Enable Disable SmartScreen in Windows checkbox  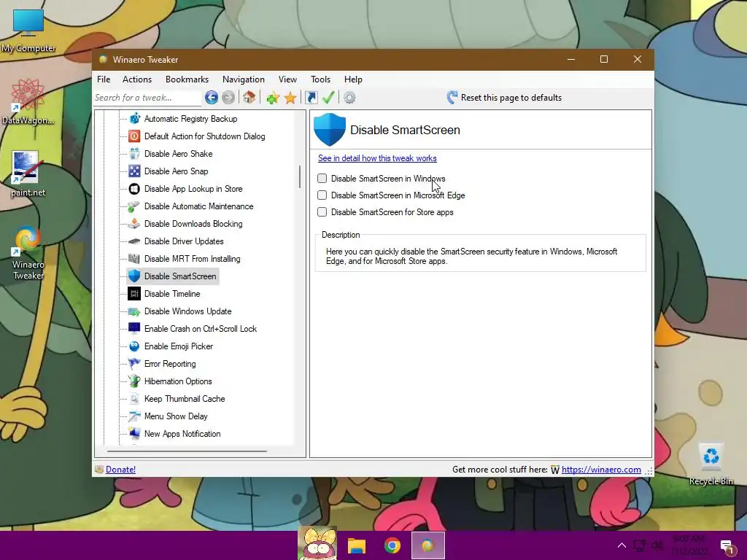tap(322, 178)
